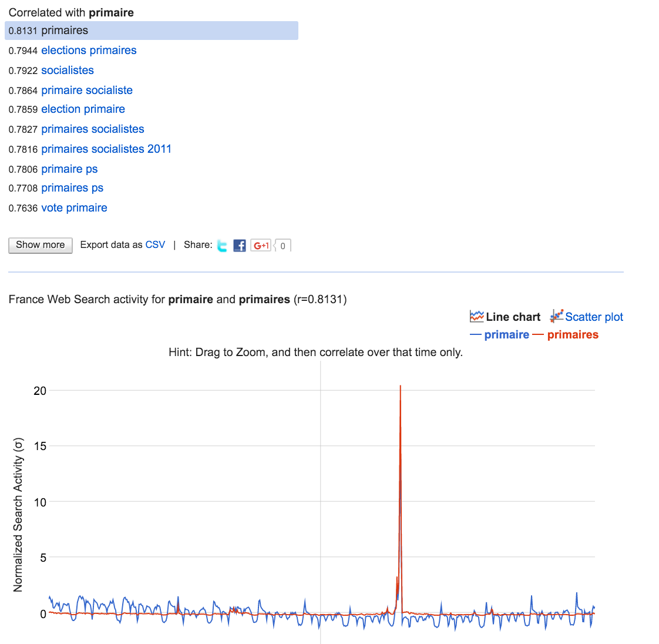Open vote primaire correlation
The width and height of the screenshot is (659, 644).
74,208
